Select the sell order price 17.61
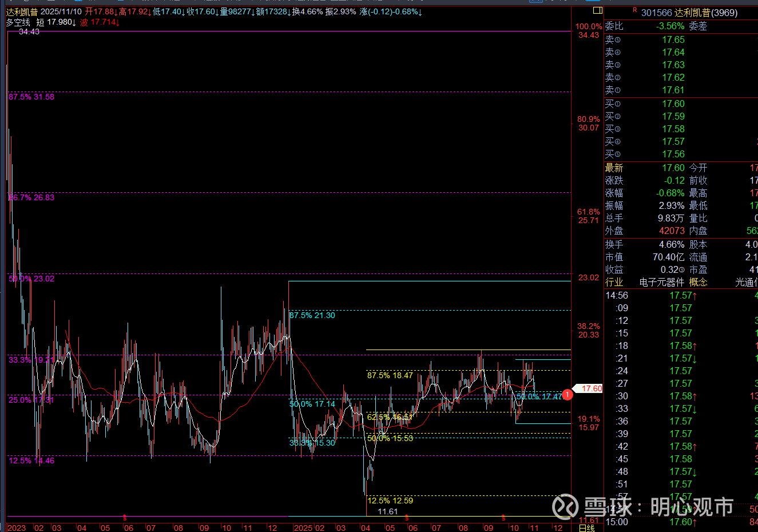The height and width of the screenshot is (532, 758). [x=673, y=90]
